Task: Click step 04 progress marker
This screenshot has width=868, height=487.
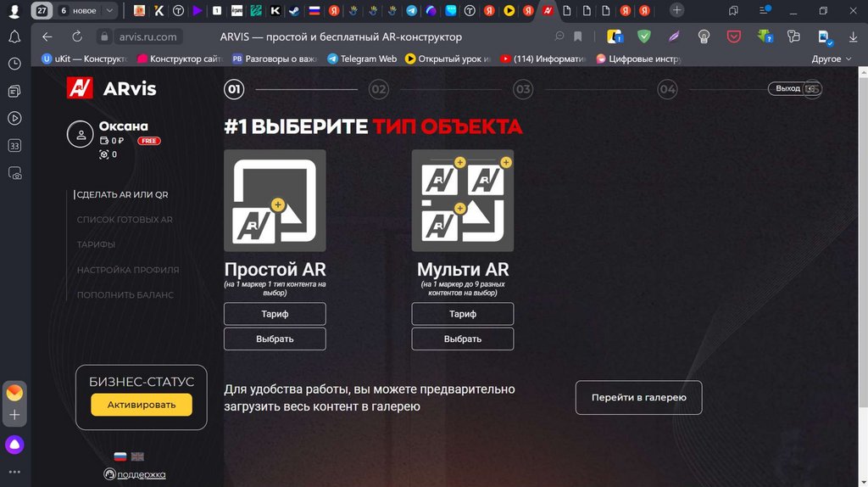Action: pos(667,89)
